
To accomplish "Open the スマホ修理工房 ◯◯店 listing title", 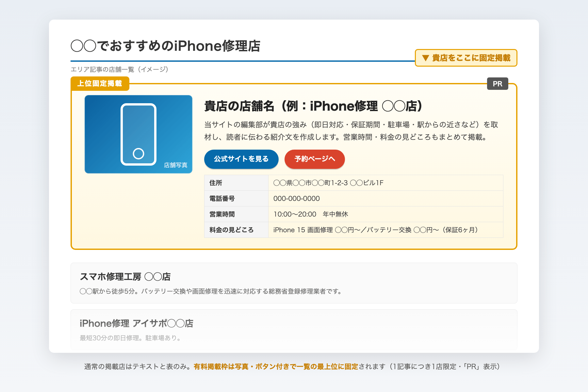I will tap(125, 277).
